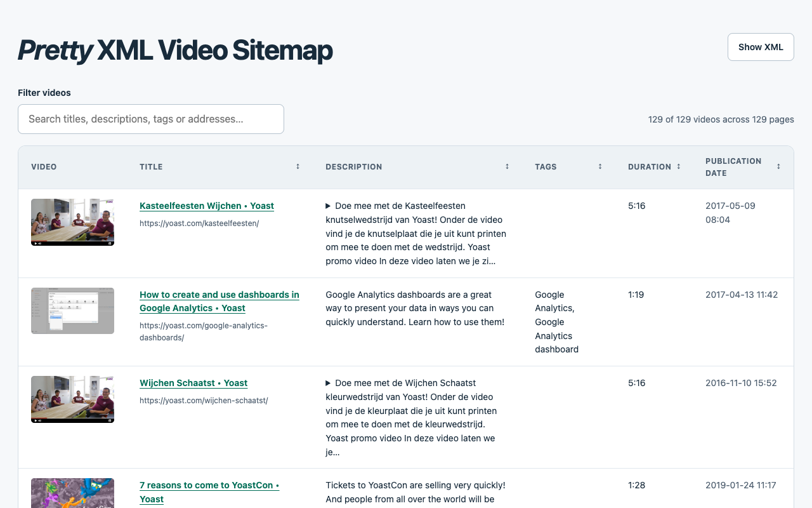Focus the Filter videos search field
This screenshot has height=508, width=812.
click(x=151, y=119)
